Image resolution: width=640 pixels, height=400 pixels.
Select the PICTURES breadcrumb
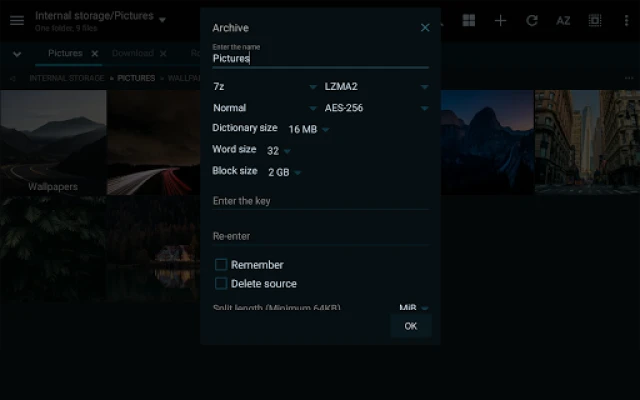point(136,78)
